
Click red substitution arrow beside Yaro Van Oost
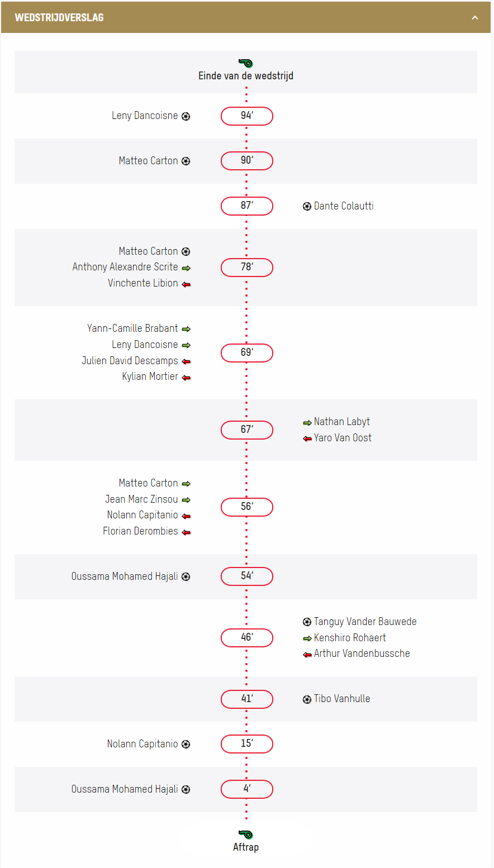(307, 439)
